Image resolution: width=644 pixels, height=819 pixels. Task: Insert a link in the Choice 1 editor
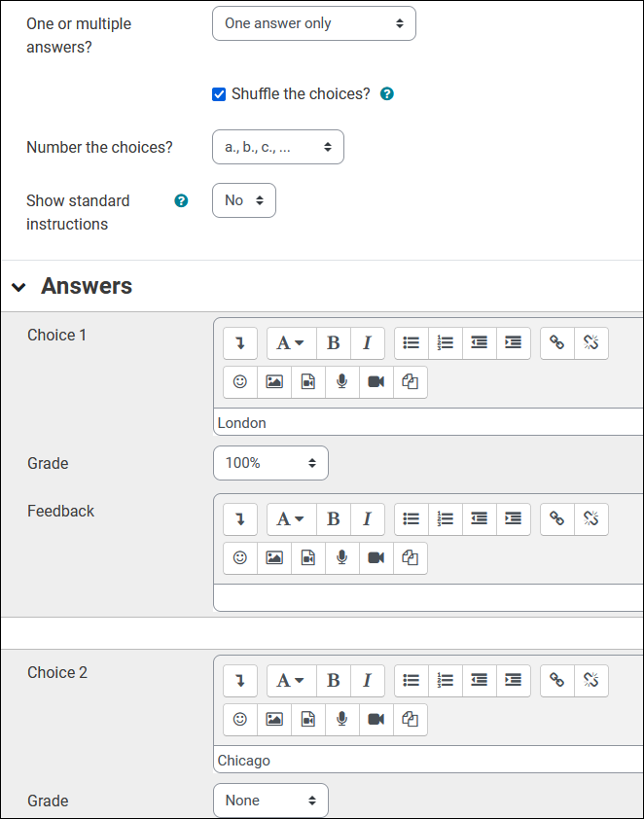pos(557,342)
